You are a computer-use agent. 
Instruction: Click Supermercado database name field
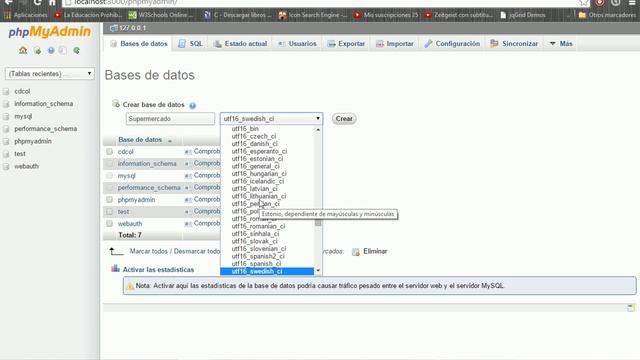pyautogui.click(x=170, y=119)
